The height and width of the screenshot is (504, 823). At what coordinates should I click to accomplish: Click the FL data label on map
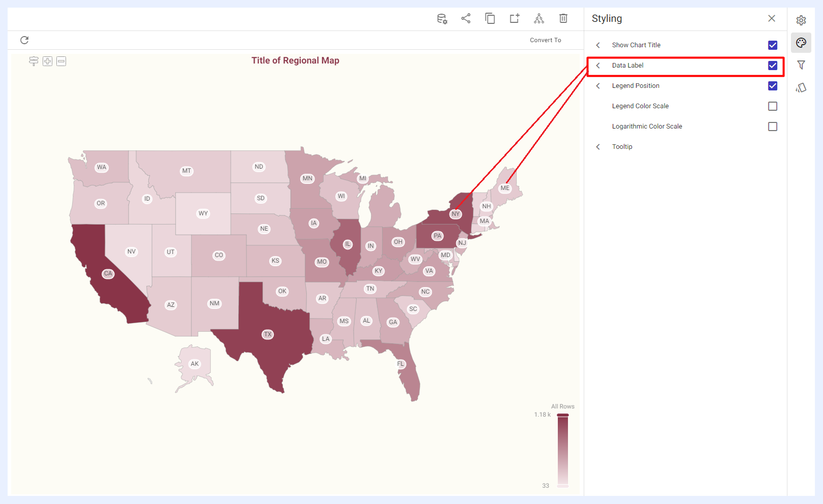401,364
